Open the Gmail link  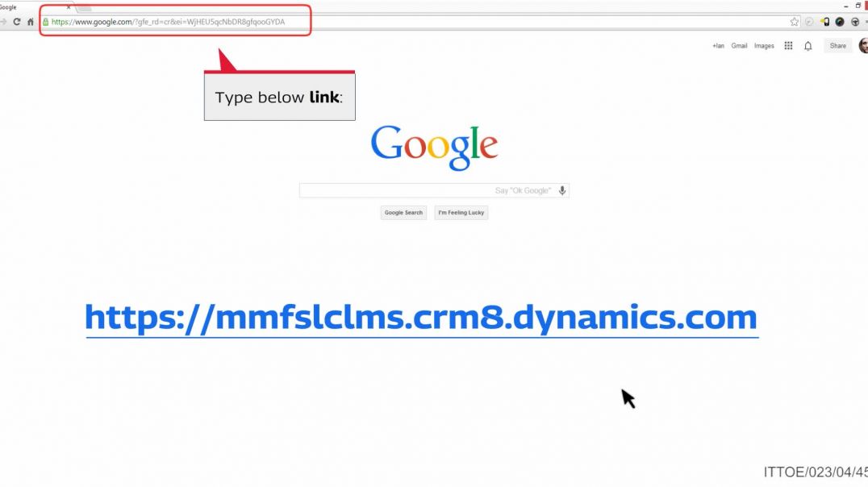point(739,46)
